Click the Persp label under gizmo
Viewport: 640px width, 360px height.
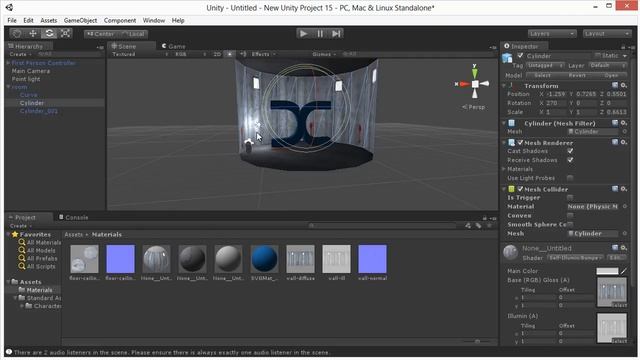(x=474, y=107)
